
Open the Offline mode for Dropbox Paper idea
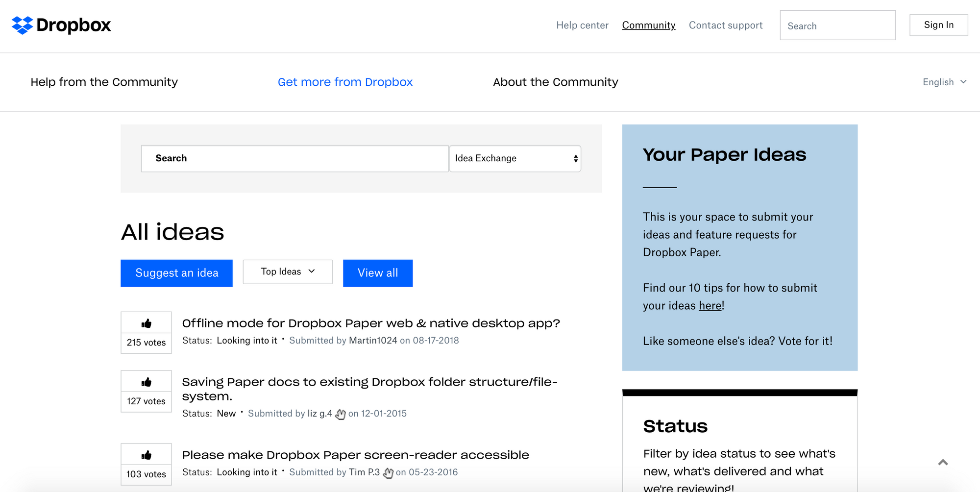371,323
